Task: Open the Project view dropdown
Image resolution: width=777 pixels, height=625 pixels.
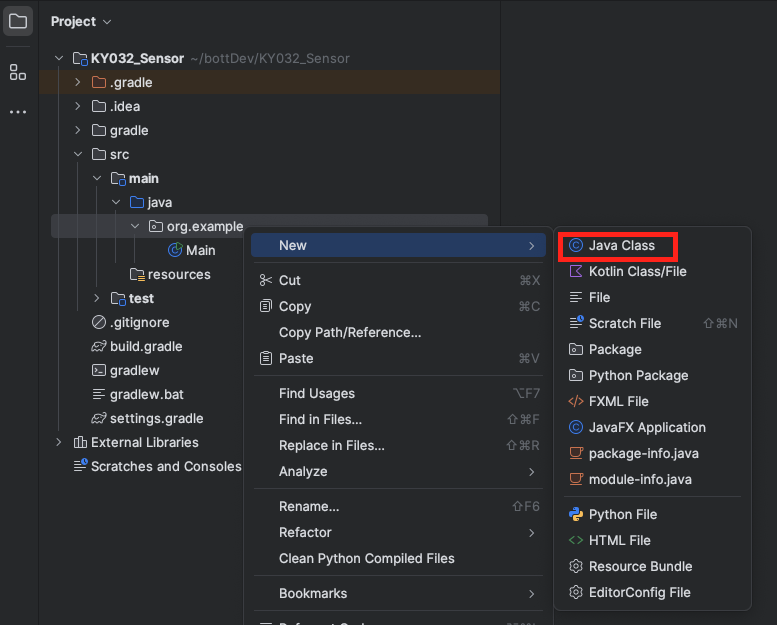Action: pyautogui.click(x=81, y=21)
